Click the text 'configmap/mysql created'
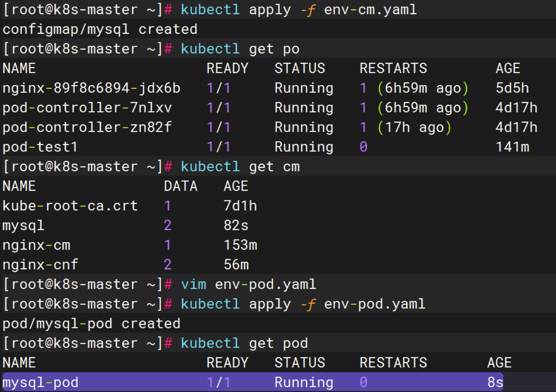 tap(100, 29)
